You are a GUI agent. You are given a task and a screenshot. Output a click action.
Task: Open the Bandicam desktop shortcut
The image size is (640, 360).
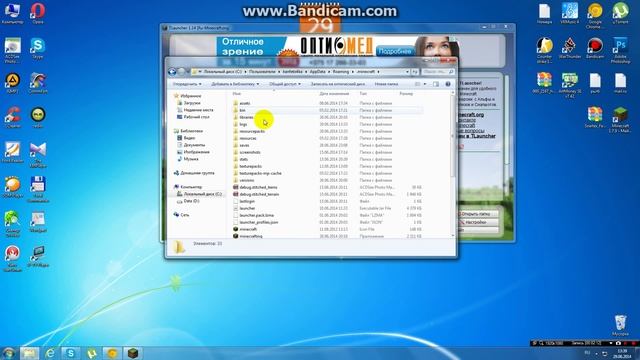coord(595,48)
